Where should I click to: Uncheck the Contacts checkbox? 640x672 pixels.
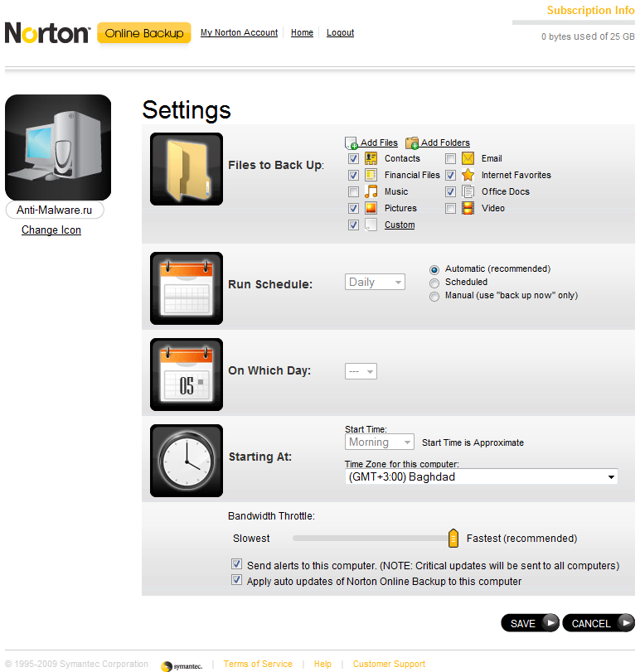tap(353, 158)
